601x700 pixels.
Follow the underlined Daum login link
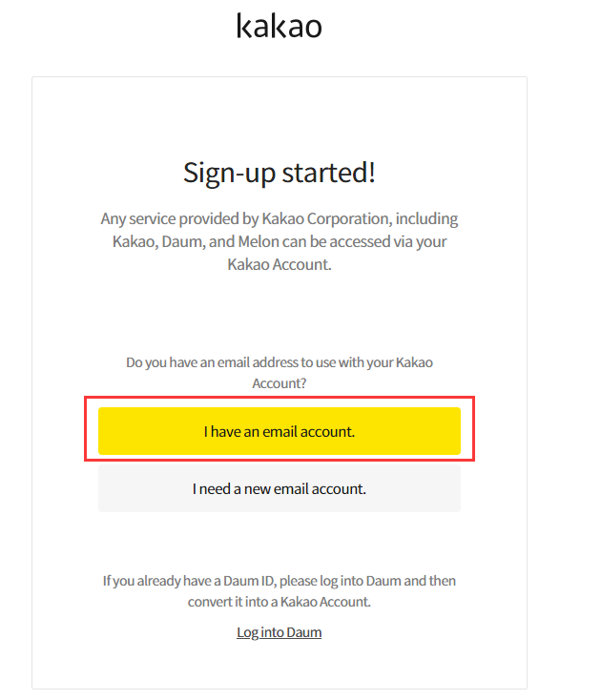tap(280, 632)
